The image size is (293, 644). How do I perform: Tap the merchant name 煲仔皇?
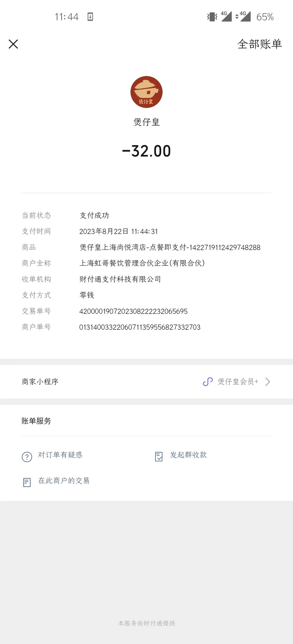146,122
